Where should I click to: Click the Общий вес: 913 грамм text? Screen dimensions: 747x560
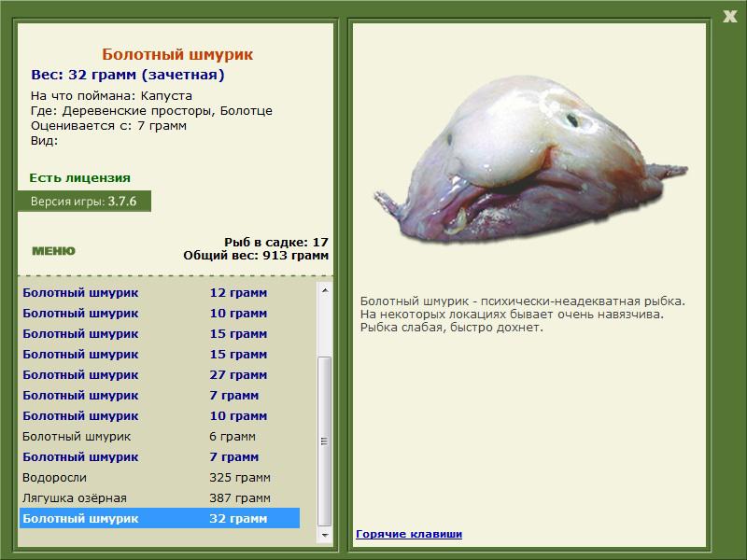[256, 255]
